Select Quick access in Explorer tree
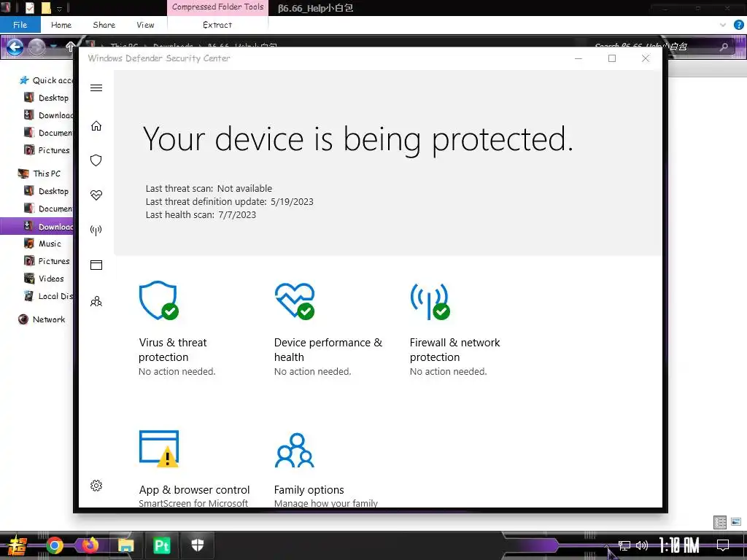The image size is (747, 560). coord(46,80)
